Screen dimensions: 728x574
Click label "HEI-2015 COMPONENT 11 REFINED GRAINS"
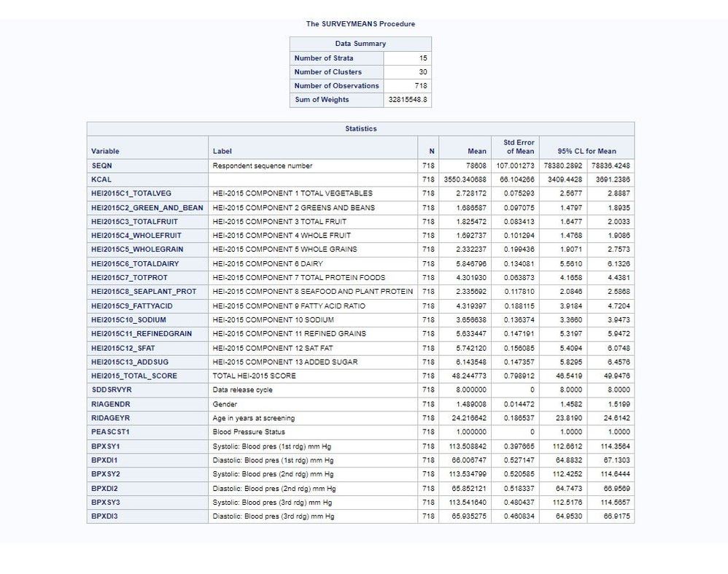[x=290, y=334]
